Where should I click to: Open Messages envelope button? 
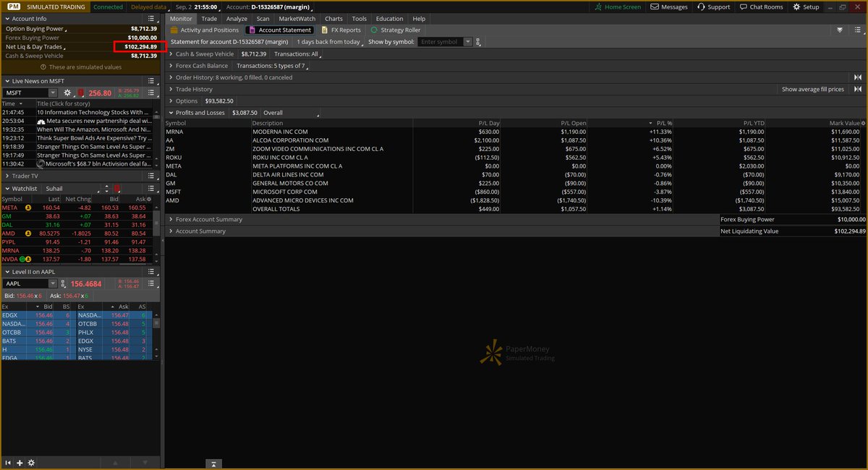669,7
